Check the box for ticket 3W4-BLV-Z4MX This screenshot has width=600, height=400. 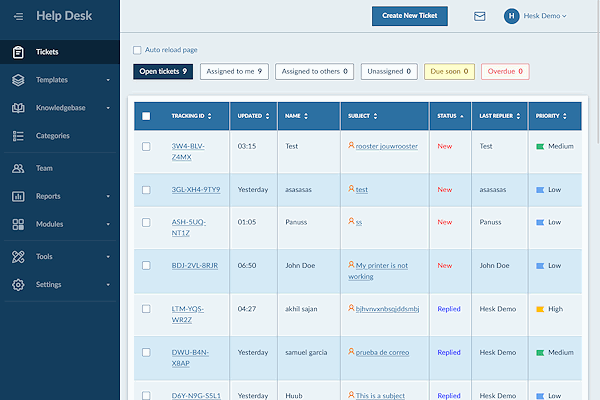click(146, 146)
